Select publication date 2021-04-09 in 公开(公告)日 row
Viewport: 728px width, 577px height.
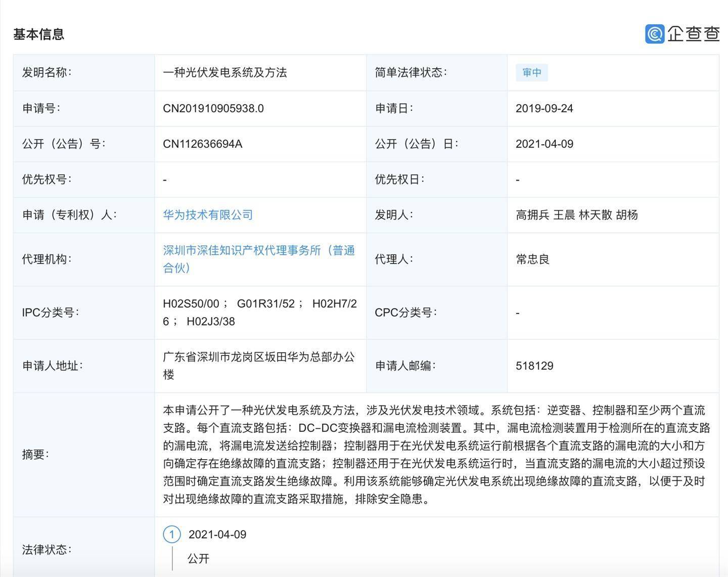click(x=544, y=144)
